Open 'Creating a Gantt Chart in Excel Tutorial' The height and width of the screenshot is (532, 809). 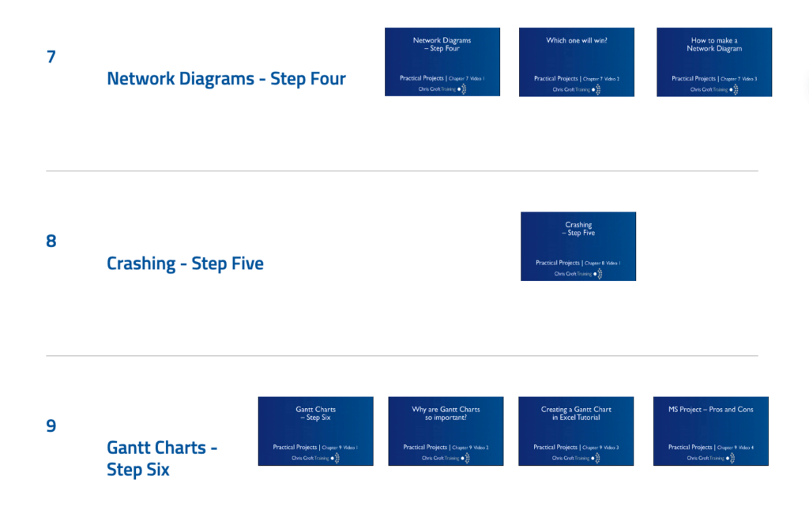[x=575, y=430]
